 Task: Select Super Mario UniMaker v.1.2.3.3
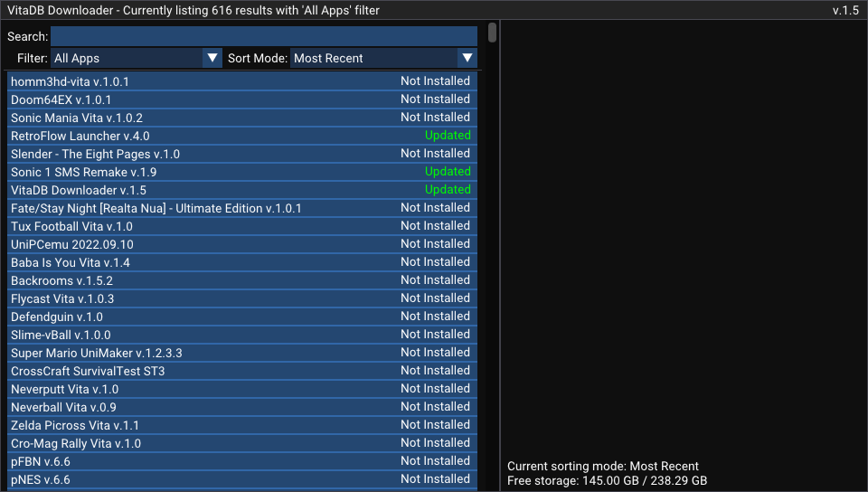click(x=242, y=353)
